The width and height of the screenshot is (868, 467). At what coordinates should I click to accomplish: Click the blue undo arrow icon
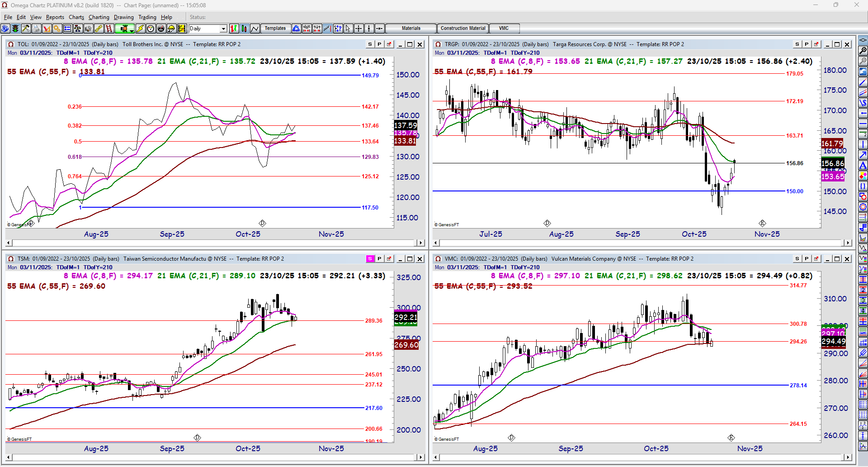(863, 71)
